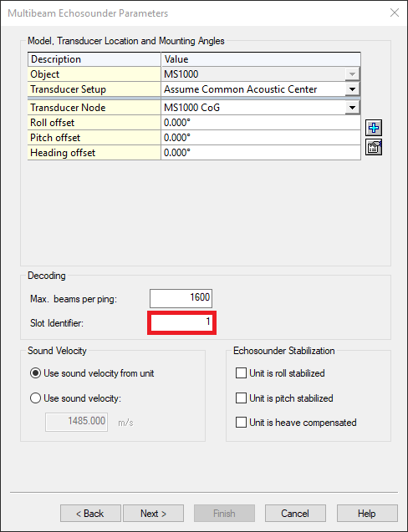Viewport: 408px width, 532px height.
Task: Select the Heading offset value cell
Action: coord(261,153)
